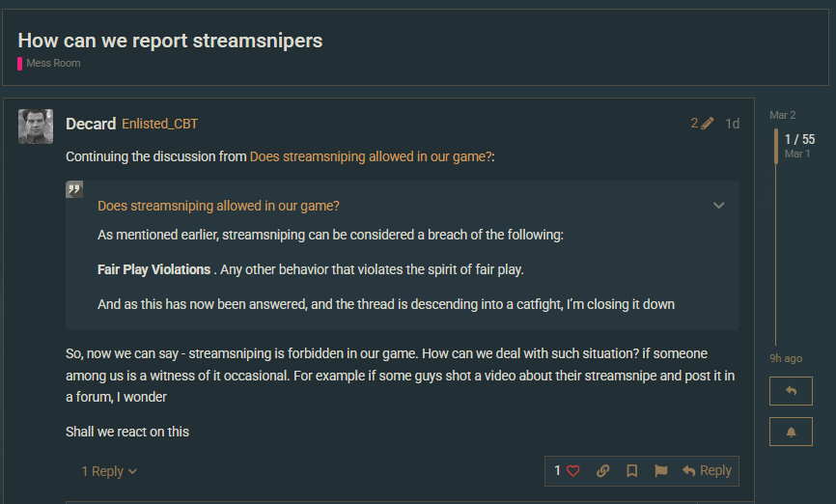Open Decard's avatar picture

36,126
